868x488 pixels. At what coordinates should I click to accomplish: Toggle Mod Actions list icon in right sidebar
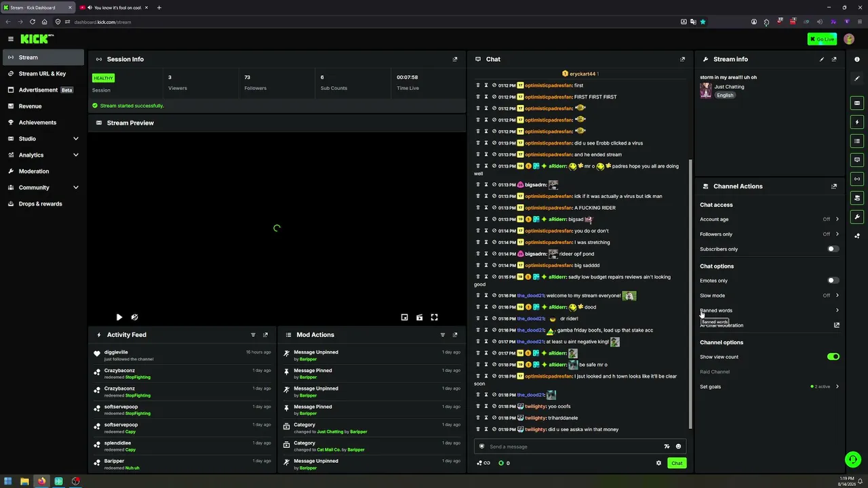pyautogui.click(x=857, y=141)
